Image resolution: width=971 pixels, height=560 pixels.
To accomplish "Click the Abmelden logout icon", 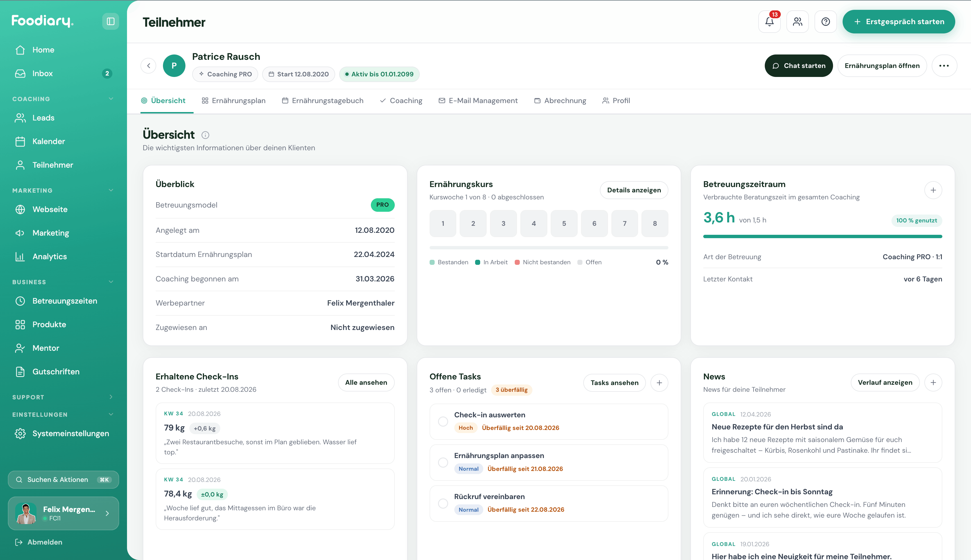I will [x=19, y=542].
